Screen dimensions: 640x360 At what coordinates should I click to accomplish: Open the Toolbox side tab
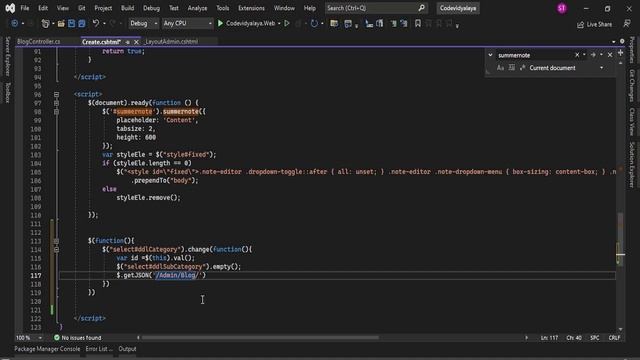point(7,92)
